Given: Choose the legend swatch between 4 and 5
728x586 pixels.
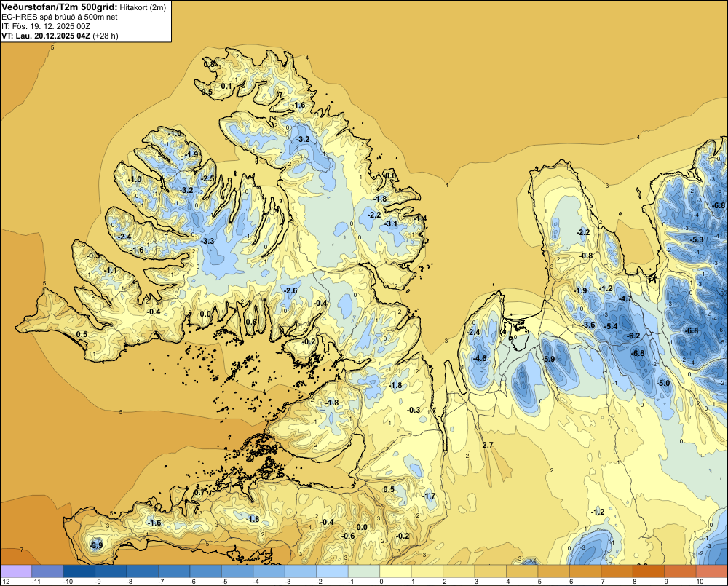Looking at the screenshot, I should [522, 571].
